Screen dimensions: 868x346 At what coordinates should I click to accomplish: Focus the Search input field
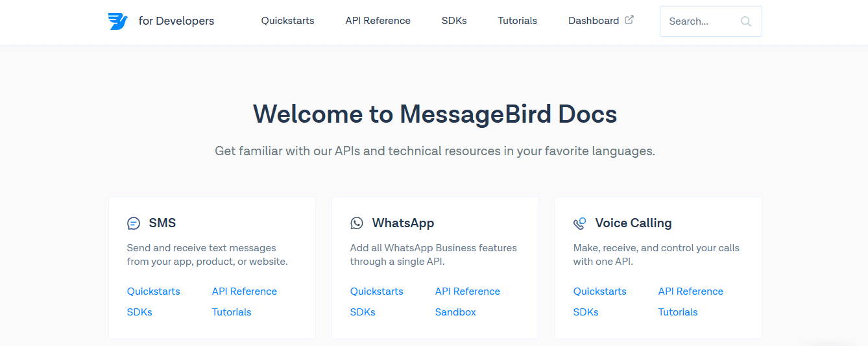click(x=710, y=21)
